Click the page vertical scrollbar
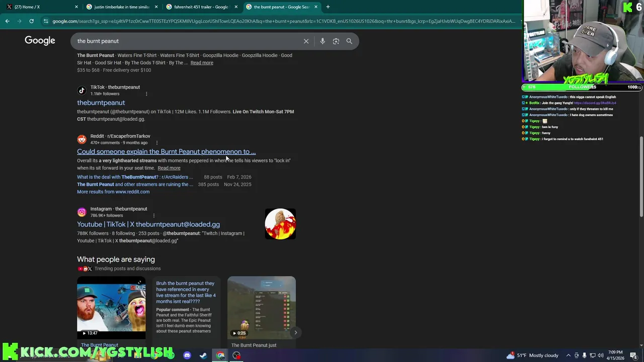The image size is (644, 362). (641, 176)
